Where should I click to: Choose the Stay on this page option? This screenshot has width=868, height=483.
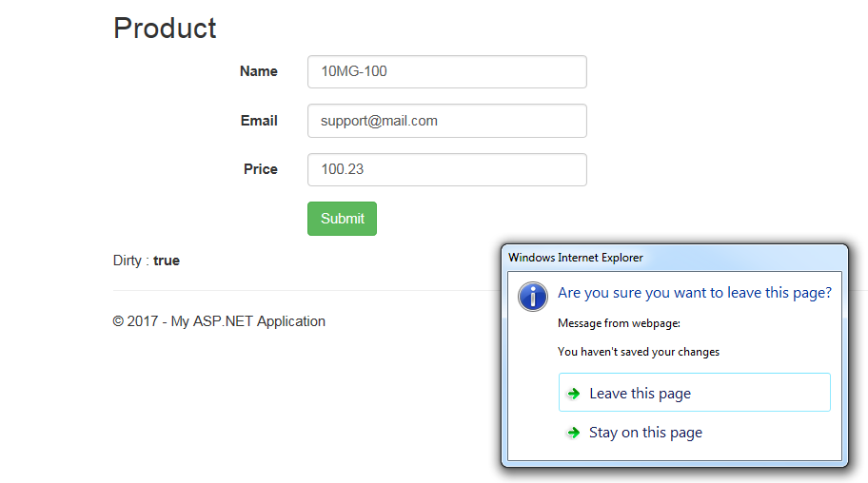pos(645,433)
